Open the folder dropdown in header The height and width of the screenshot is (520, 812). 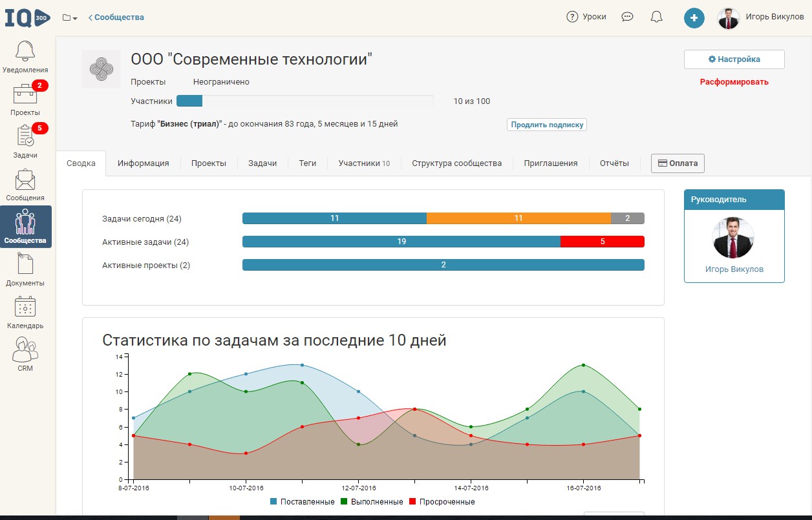70,17
